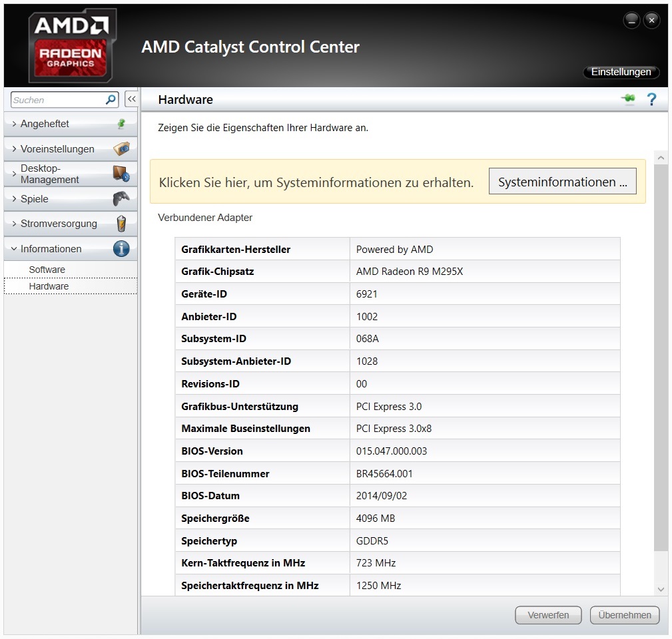Click the Subsystem-Anbieter-ID value 1028

367,361
